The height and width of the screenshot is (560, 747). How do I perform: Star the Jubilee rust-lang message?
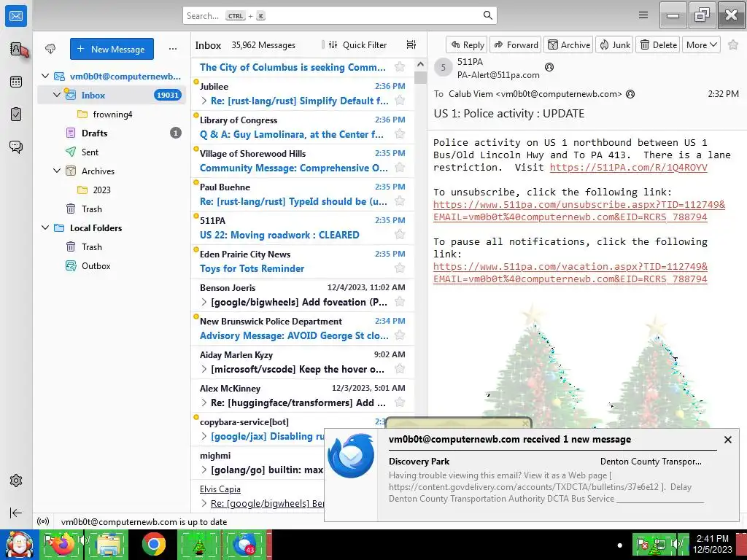pyautogui.click(x=400, y=101)
